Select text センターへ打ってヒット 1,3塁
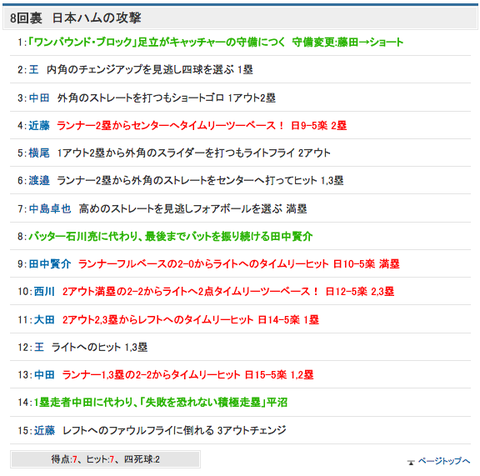 (x=200, y=180)
